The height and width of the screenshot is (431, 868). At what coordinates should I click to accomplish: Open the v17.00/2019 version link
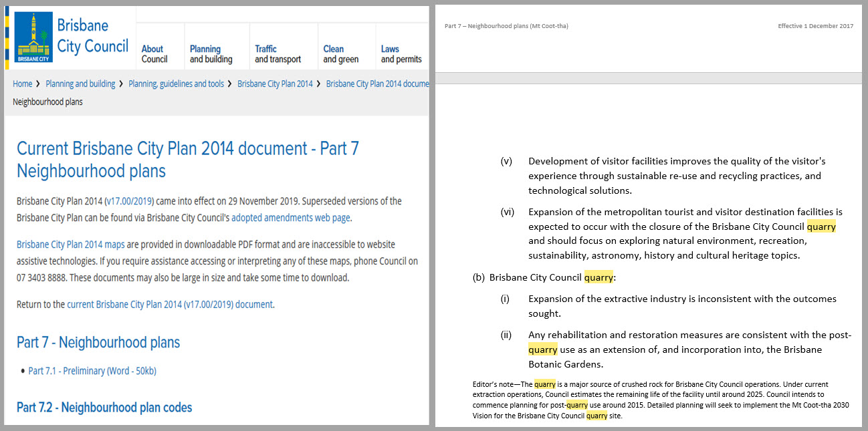click(130, 201)
